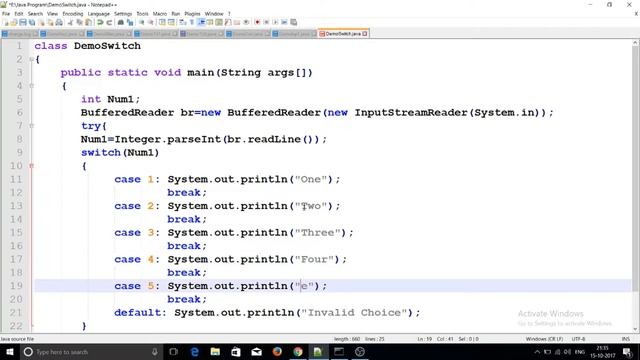Save the file using the Save toolbar icon

click(23, 22)
